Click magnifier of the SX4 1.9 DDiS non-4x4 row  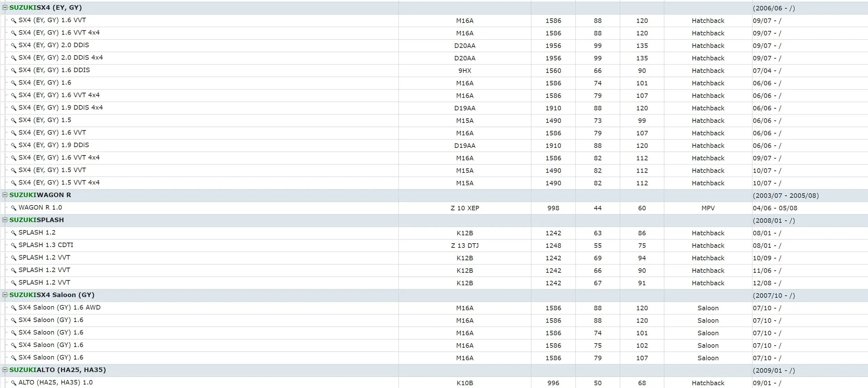click(14, 145)
